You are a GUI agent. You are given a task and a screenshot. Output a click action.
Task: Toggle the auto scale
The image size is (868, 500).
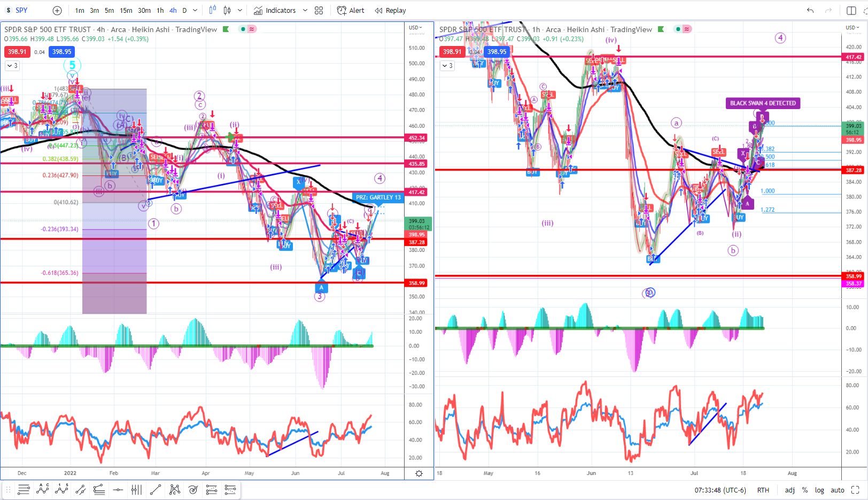pyautogui.click(x=838, y=490)
